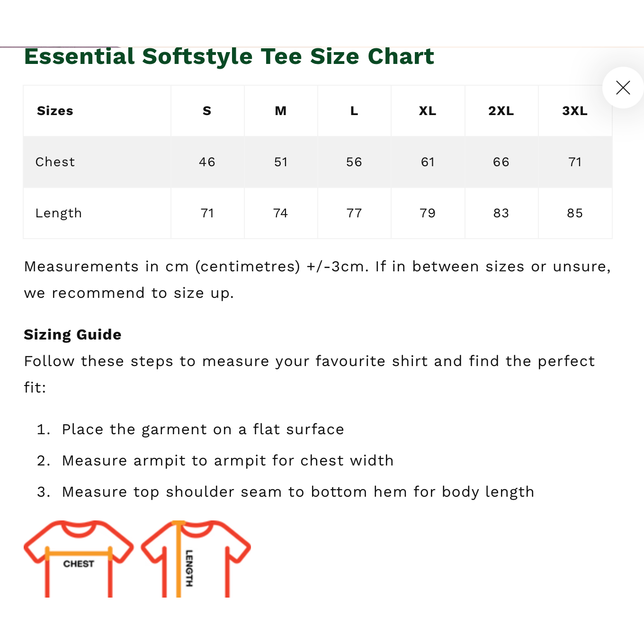Click the Sizing Guide subheading
The height and width of the screenshot is (644, 644).
pos(73,335)
